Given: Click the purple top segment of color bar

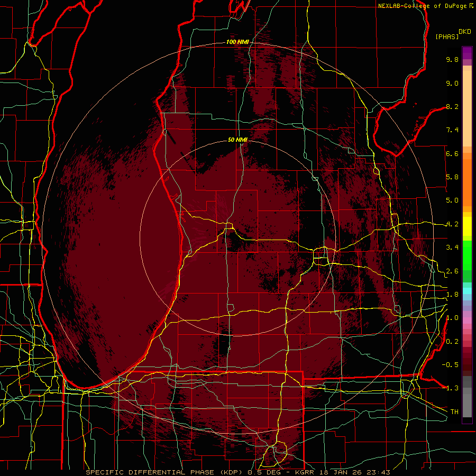Looking at the screenshot, I should click(467, 53).
